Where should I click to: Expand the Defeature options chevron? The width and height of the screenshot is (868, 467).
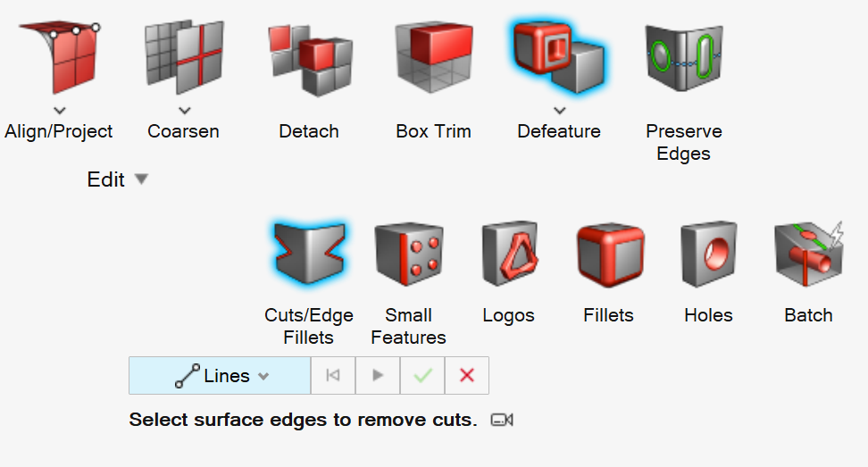(560, 111)
